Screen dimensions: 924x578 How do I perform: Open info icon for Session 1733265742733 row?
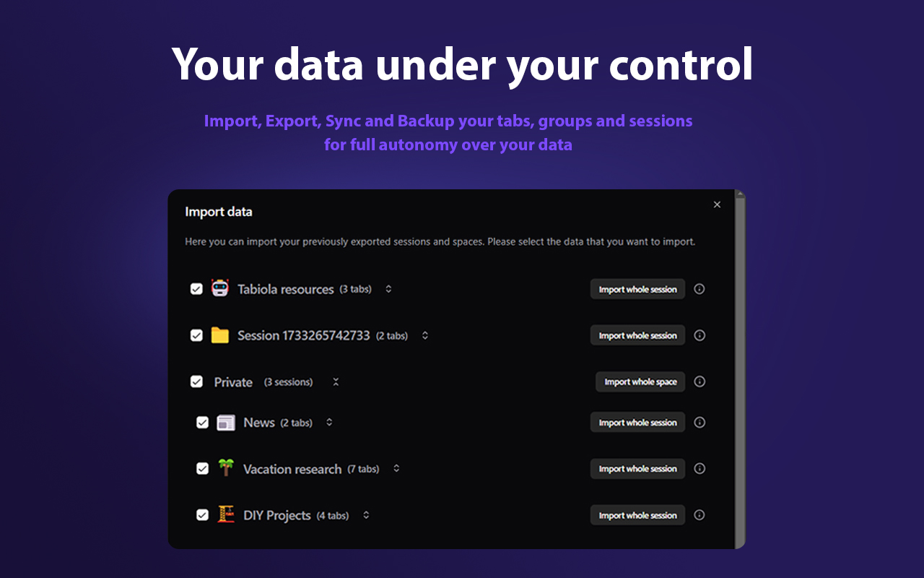coord(699,335)
